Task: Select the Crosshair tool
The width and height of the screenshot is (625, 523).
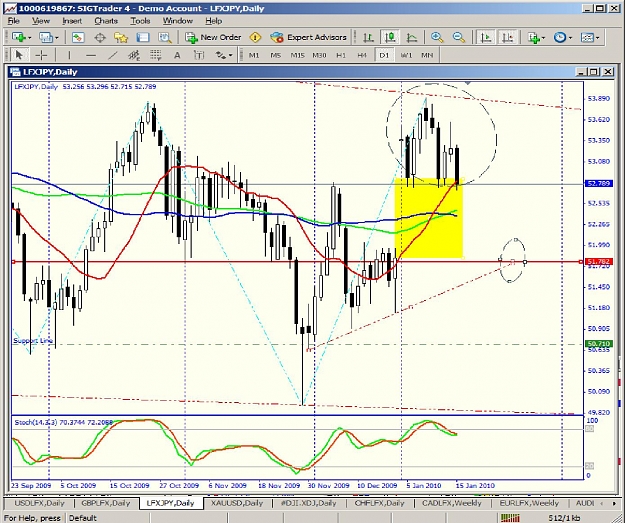Action: [x=41, y=55]
